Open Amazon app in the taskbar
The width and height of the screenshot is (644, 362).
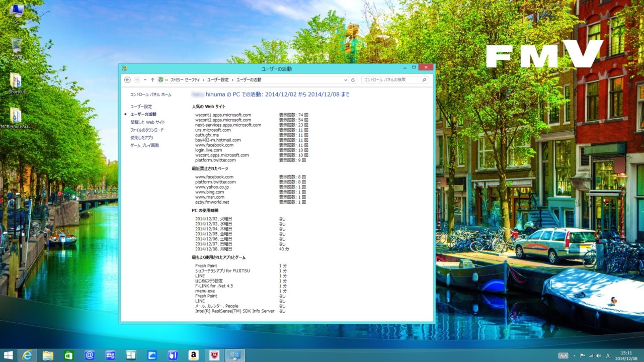pos(193,355)
